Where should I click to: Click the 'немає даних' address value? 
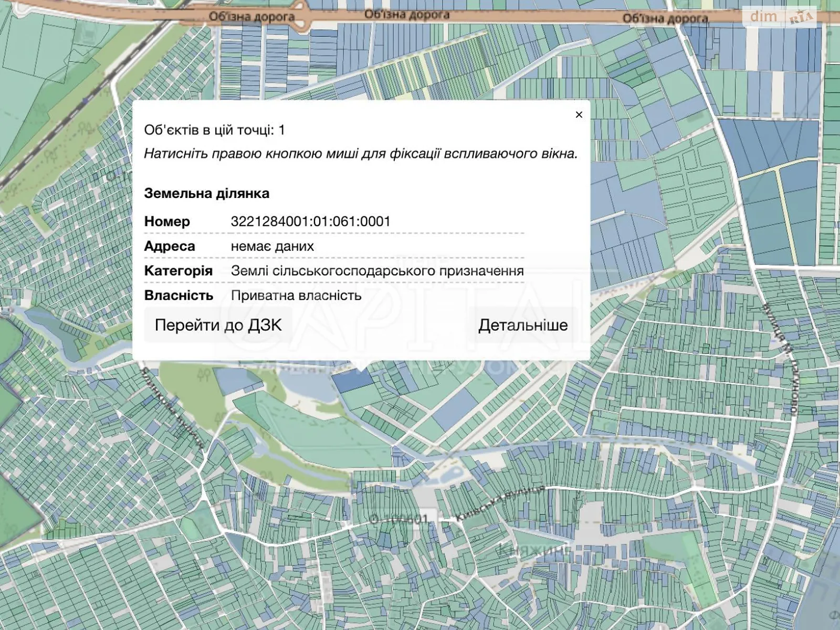pyautogui.click(x=272, y=246)
